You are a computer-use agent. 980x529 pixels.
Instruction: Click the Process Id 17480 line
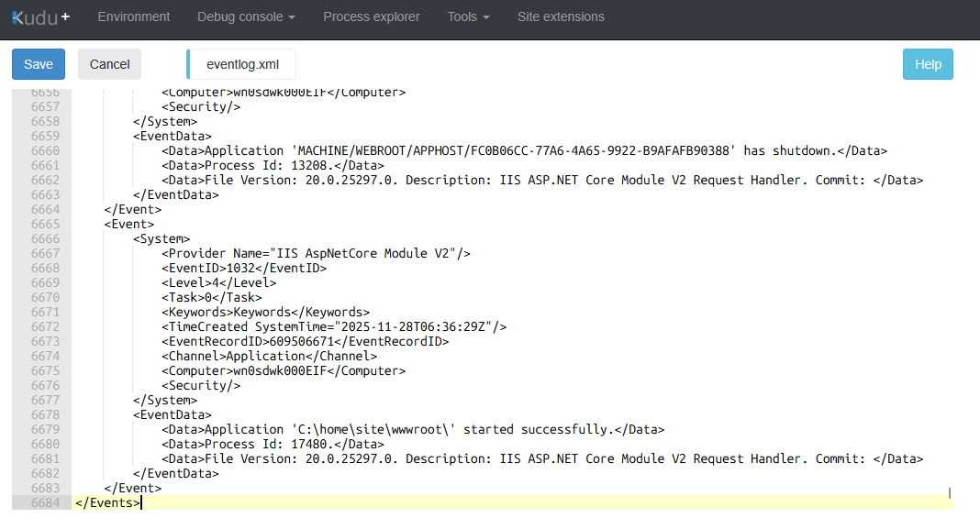tap(273, 444)
